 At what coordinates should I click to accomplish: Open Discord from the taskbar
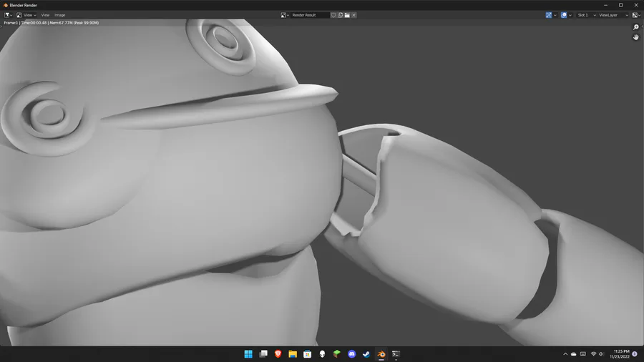click(351, 354)
